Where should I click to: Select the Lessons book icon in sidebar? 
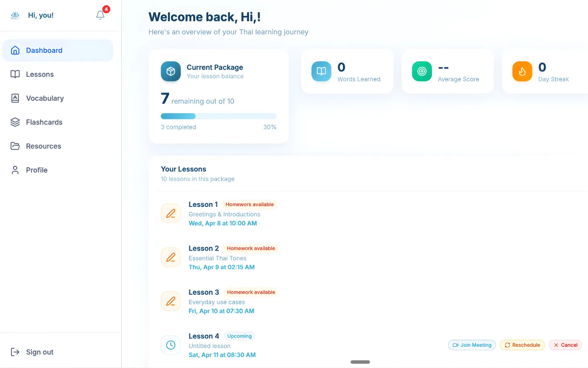tap(15, 74)
